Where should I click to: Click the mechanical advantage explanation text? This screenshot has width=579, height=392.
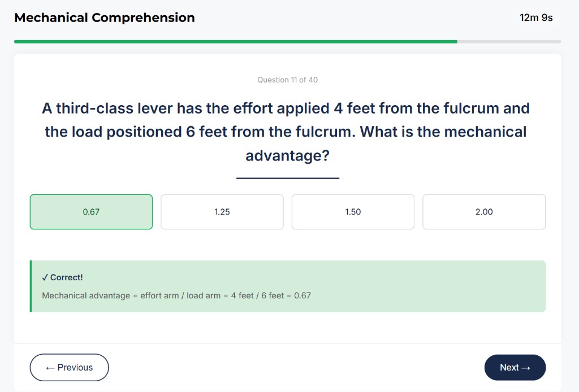(x=178, y=295)
